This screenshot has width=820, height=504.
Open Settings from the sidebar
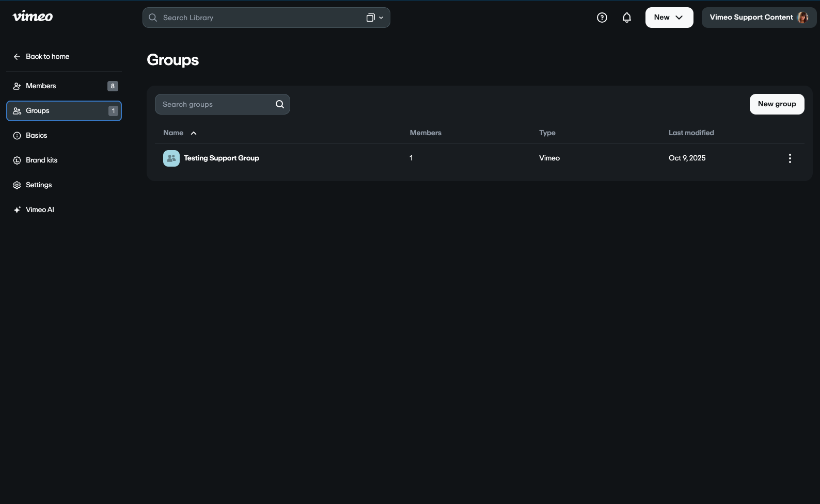click(x=39, y=185)
